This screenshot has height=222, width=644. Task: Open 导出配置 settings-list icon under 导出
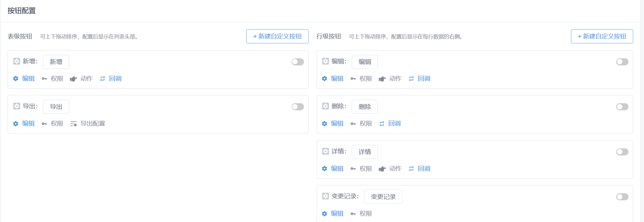[x=73, y=124]
